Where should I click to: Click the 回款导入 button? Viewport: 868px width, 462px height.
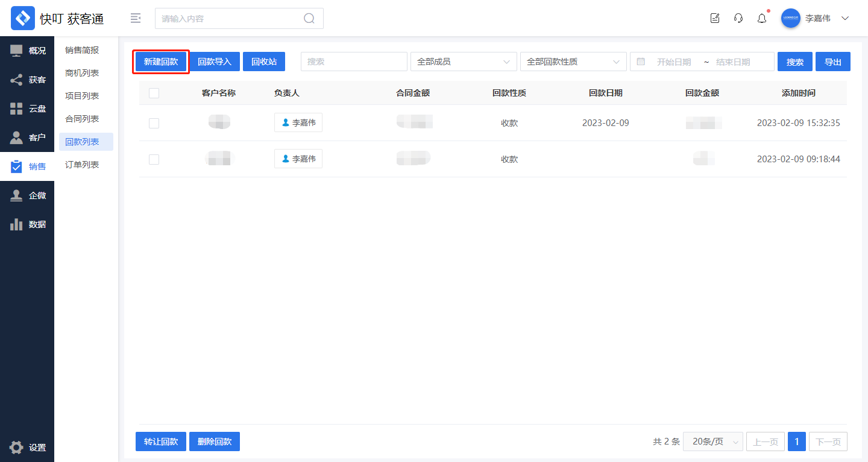[215, 62]
